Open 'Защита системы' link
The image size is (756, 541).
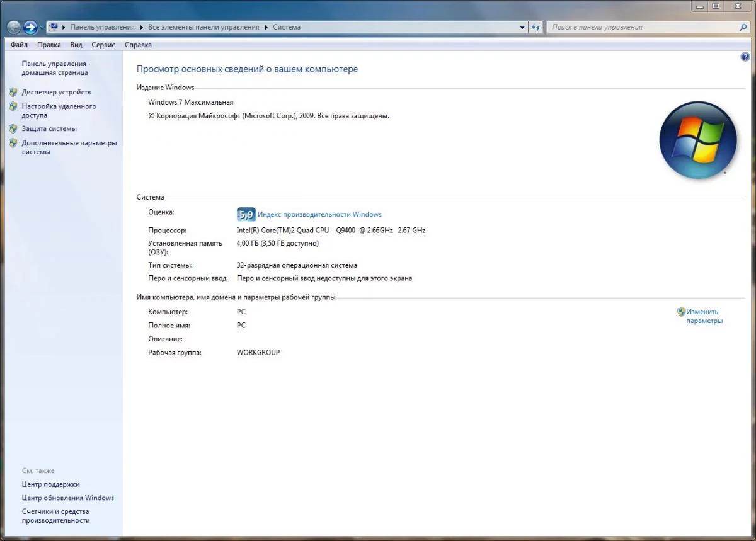49,128
